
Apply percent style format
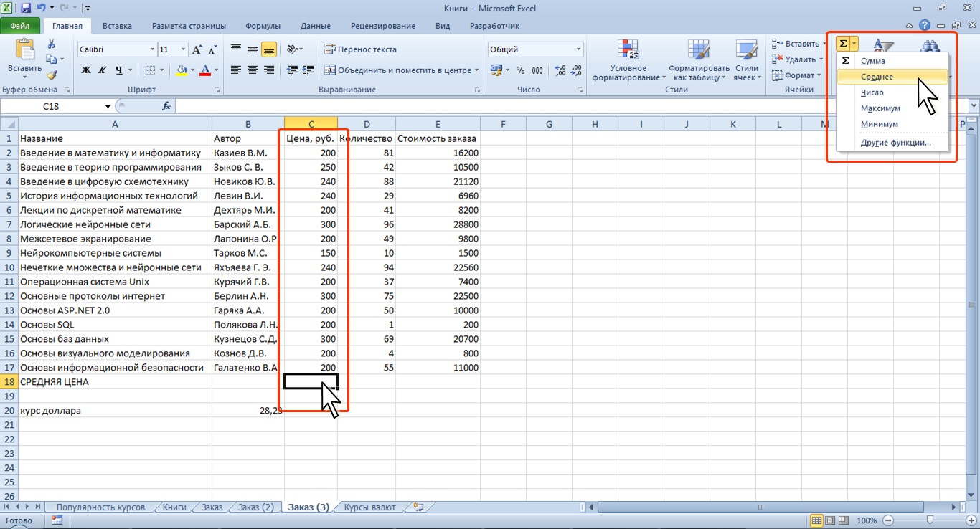(520, 70)
